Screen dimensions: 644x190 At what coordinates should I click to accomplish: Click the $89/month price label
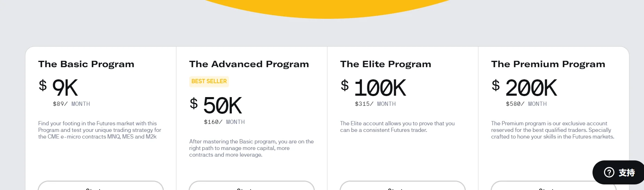[x=71, y=104]
